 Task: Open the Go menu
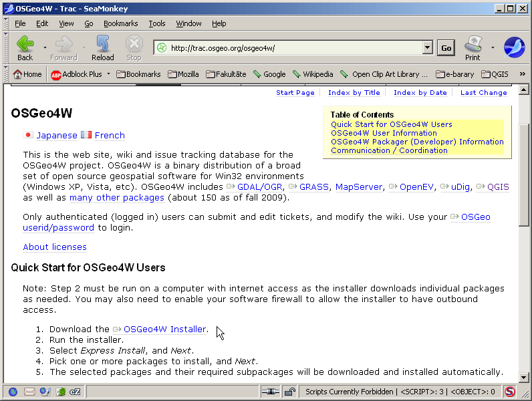tap(88, 23)
